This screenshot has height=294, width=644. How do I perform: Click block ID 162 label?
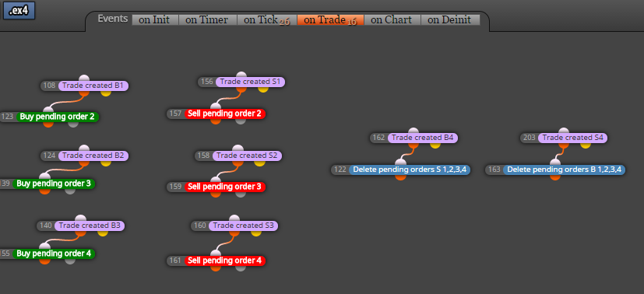tap(378, 138)
